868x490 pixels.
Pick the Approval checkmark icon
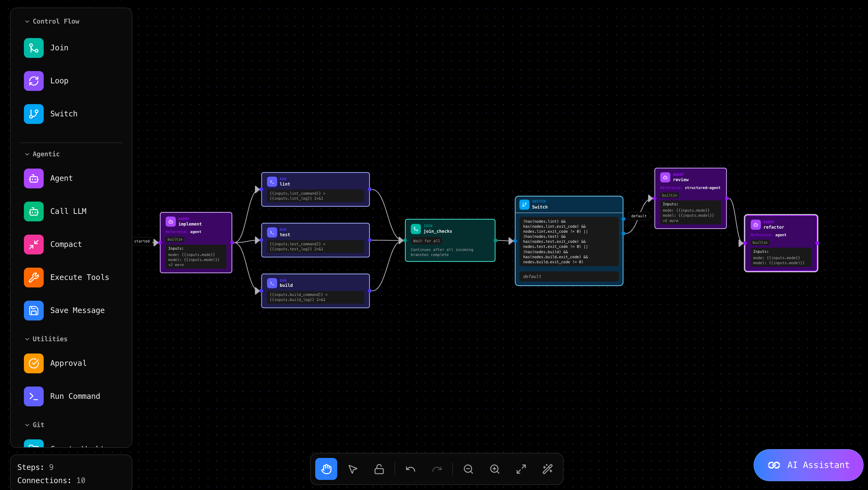[x=34, y=364]
